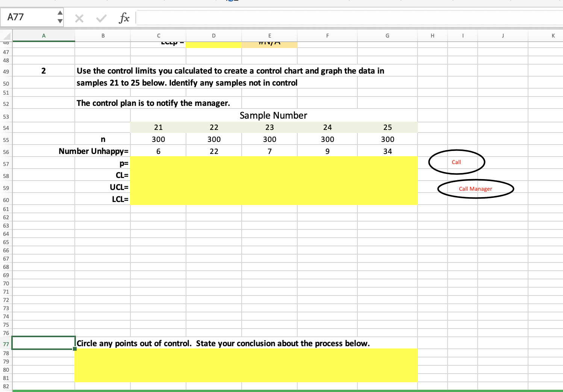The height and width of the screenshot is (392, 563).
Task: Select column C by clicking its header
Action: click(x=158, y=35)
